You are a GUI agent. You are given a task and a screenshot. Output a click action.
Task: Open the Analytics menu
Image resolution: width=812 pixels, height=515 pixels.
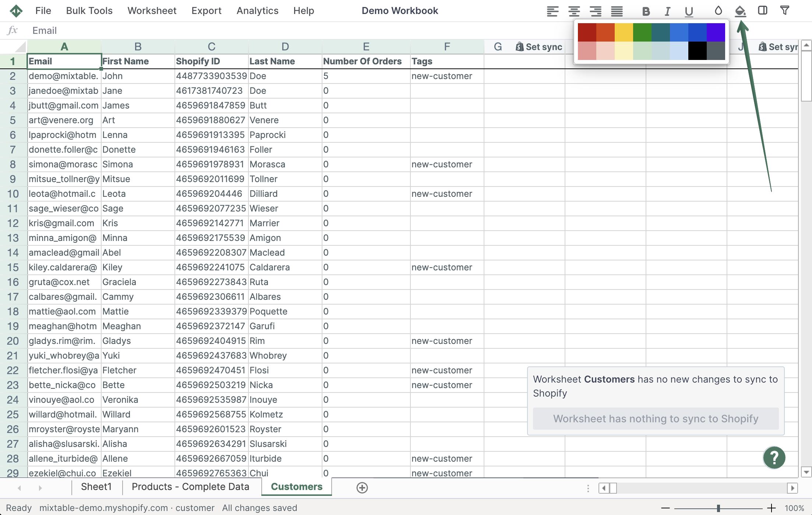pyautogui.click(x=257, y=11)
